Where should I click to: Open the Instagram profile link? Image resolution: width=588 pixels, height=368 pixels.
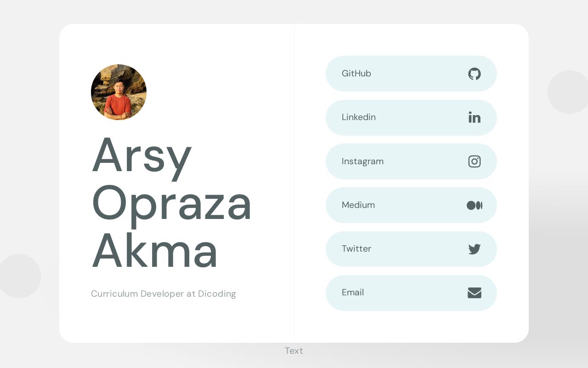click(411, 161)
